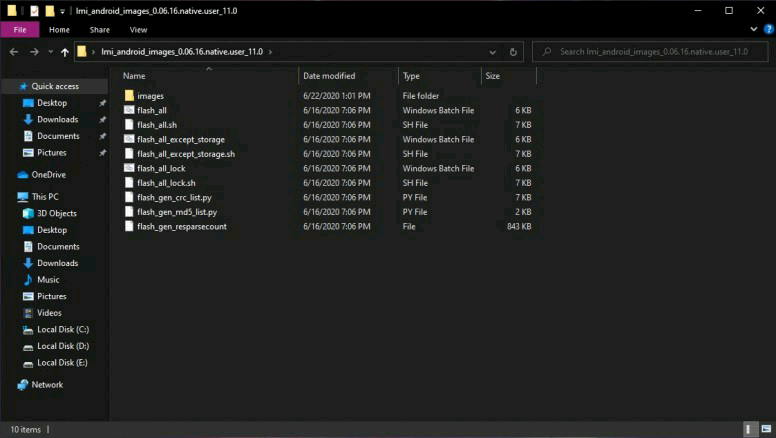Screen dimensions: 776x438
Task: Click the Local Disk (C:) drive icon
Action: pyautogui.click(x=28, y=330)
